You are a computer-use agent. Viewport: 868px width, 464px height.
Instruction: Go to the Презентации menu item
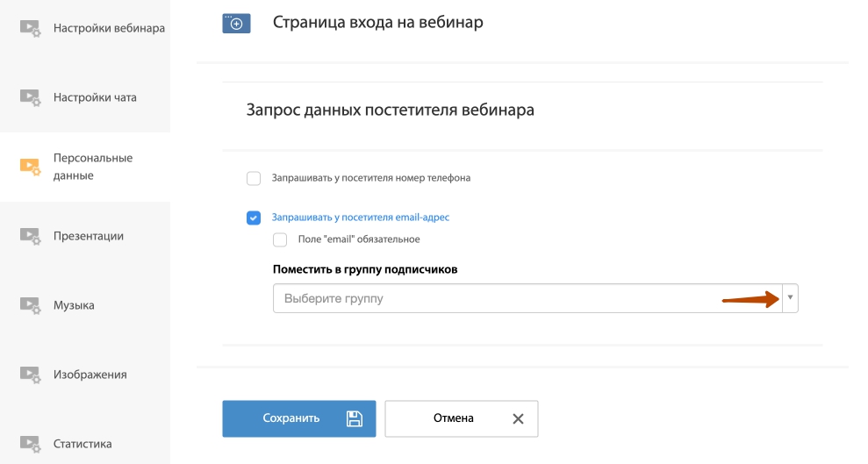click(x=89, y=236)
